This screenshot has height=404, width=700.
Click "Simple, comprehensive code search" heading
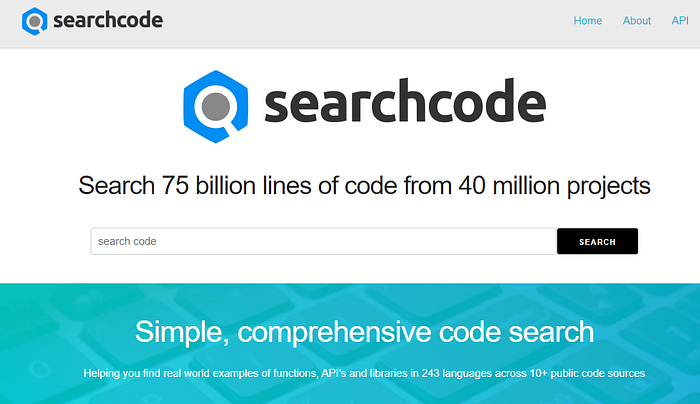tap(364, 332)
